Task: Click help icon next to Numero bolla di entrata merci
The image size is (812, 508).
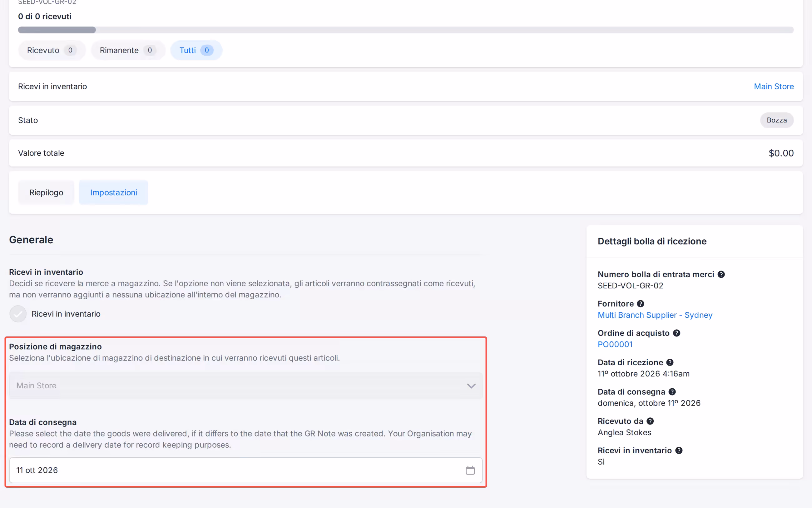Action: pos(721,275)
